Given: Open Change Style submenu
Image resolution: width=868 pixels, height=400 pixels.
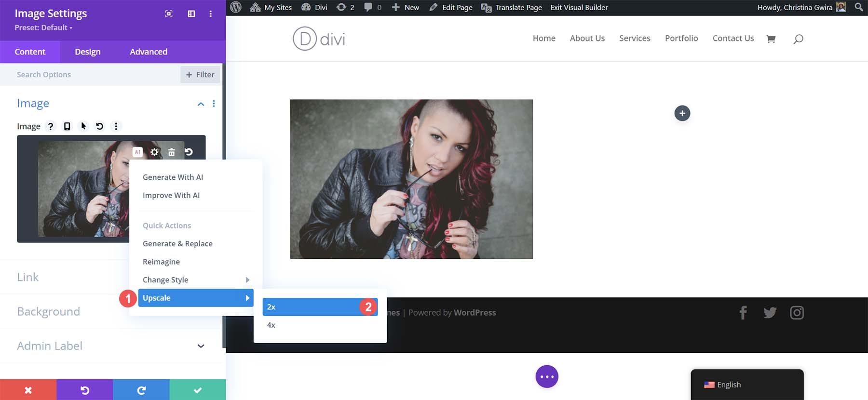Looking at the screenshot, I should tap(196, 280).
